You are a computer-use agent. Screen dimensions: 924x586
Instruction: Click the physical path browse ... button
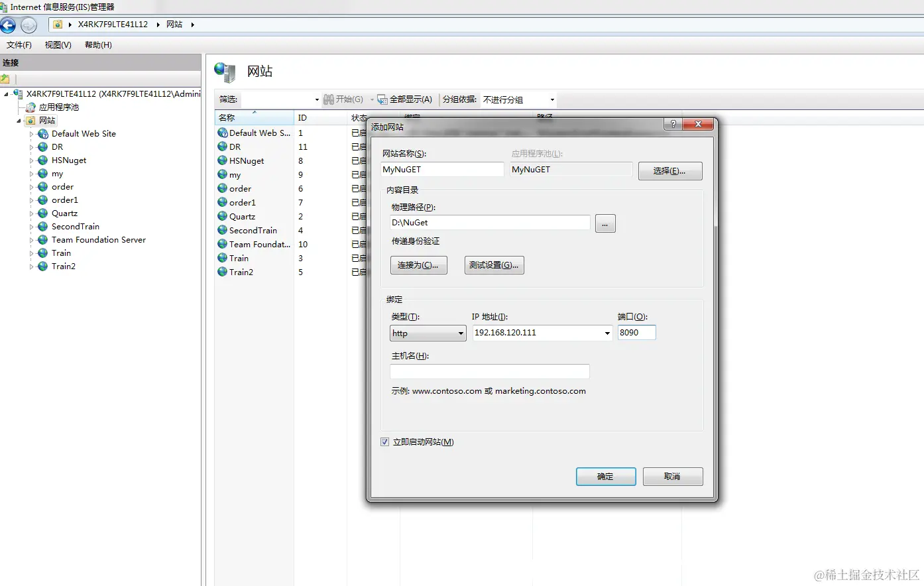pyautogui.click(x=605, y=224)
